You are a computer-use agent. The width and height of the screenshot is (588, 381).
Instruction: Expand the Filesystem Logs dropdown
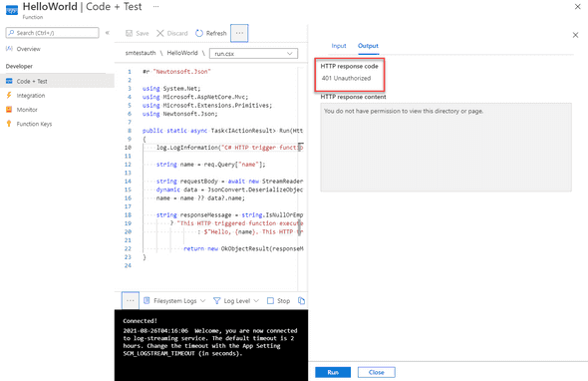[203, 300]
